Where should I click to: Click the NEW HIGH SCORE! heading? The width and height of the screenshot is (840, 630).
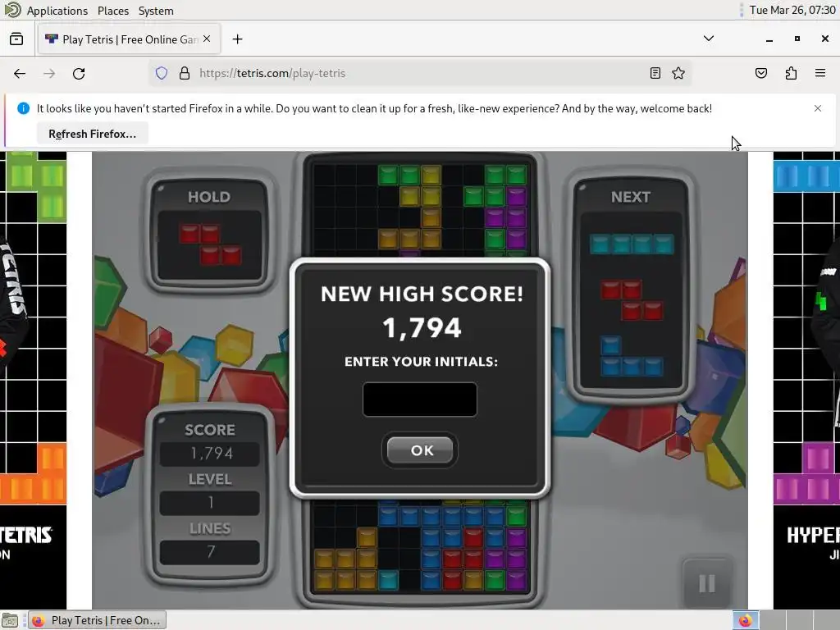[x=422, y=294]
